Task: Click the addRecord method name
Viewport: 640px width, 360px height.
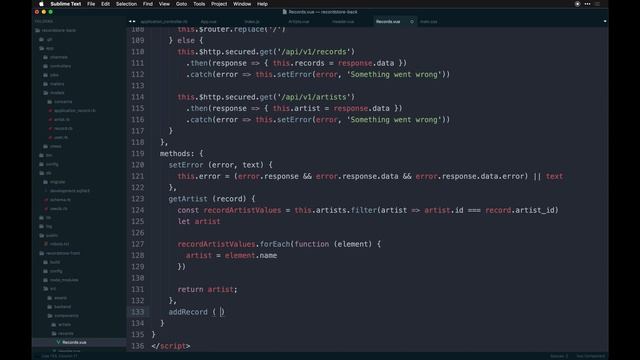Action: (188, 312)
